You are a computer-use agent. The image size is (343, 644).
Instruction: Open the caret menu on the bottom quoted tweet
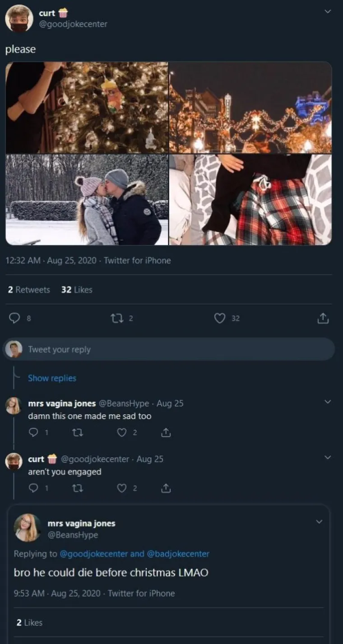click(320, 521)
